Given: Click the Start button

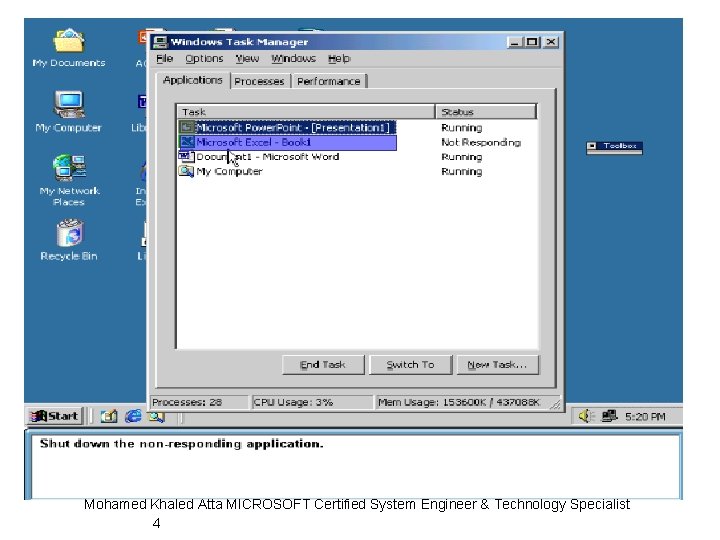Looking at the screenshot, I should (54, 416).
